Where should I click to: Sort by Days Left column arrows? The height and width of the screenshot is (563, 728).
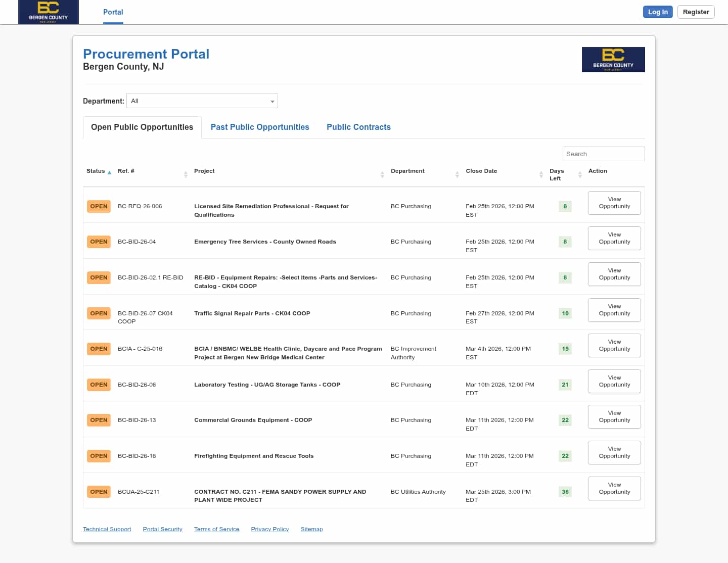point(580,174)
